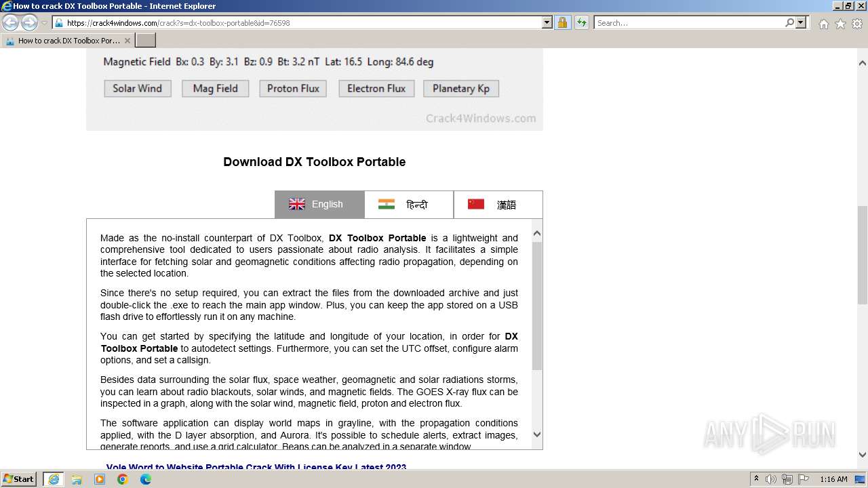Open the Home icon in IE toolbar

pos(823,24)
